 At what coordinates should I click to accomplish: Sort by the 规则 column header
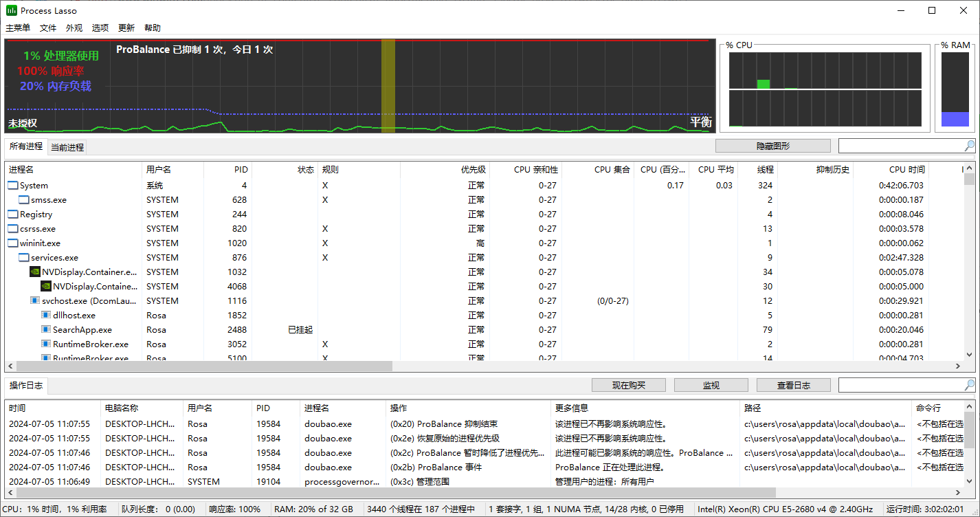pyautogui.click(x=359, y=170)
